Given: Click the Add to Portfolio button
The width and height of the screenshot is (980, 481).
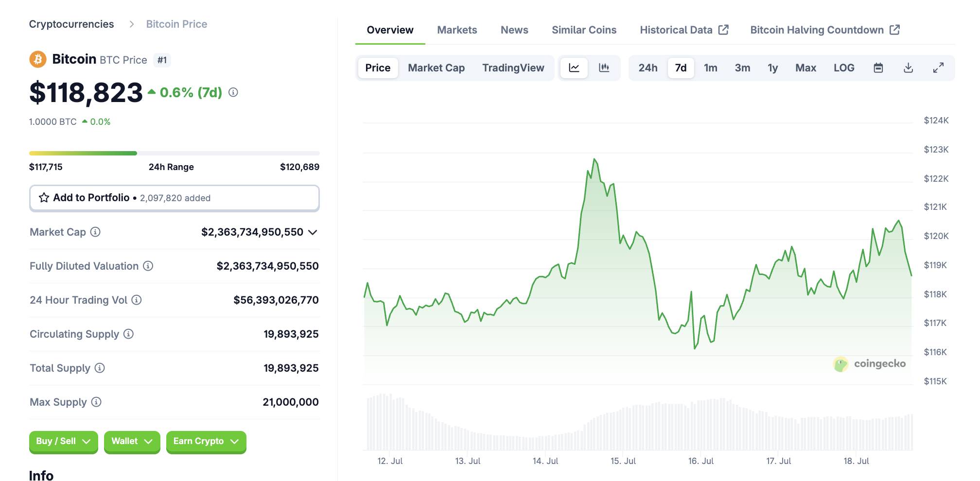Looking at the screenshot, I should click(x=174, y=198).
